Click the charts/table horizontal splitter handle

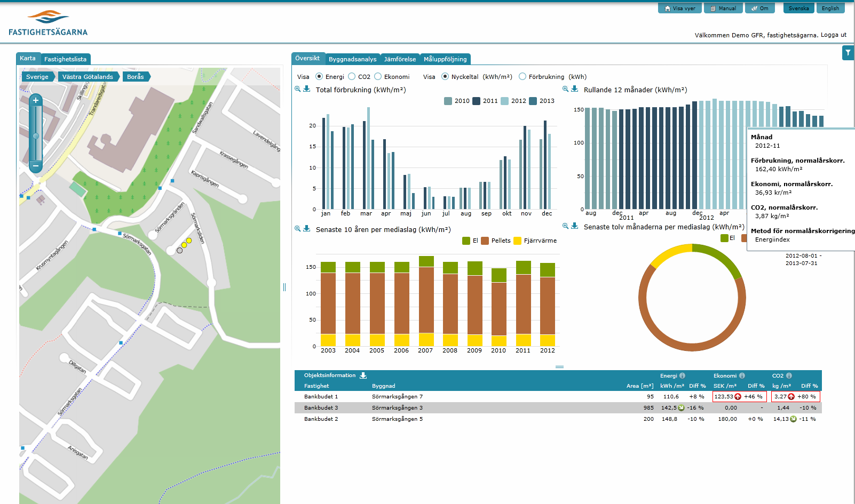point(559,367)
